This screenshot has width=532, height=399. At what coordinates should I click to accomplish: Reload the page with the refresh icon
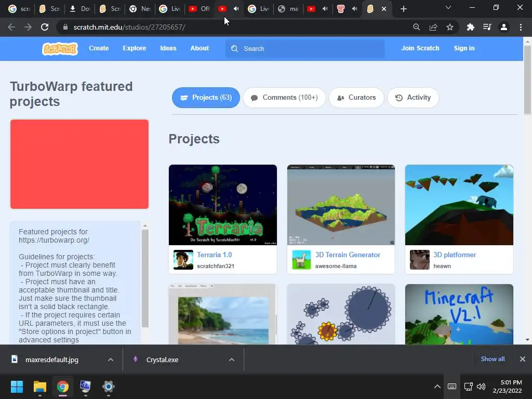coord(45,27)
